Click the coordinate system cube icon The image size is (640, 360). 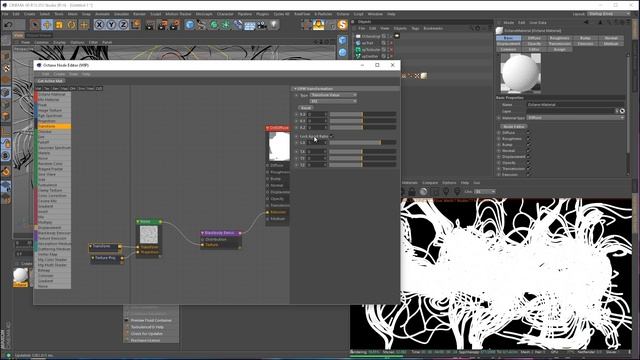point(136,25)
